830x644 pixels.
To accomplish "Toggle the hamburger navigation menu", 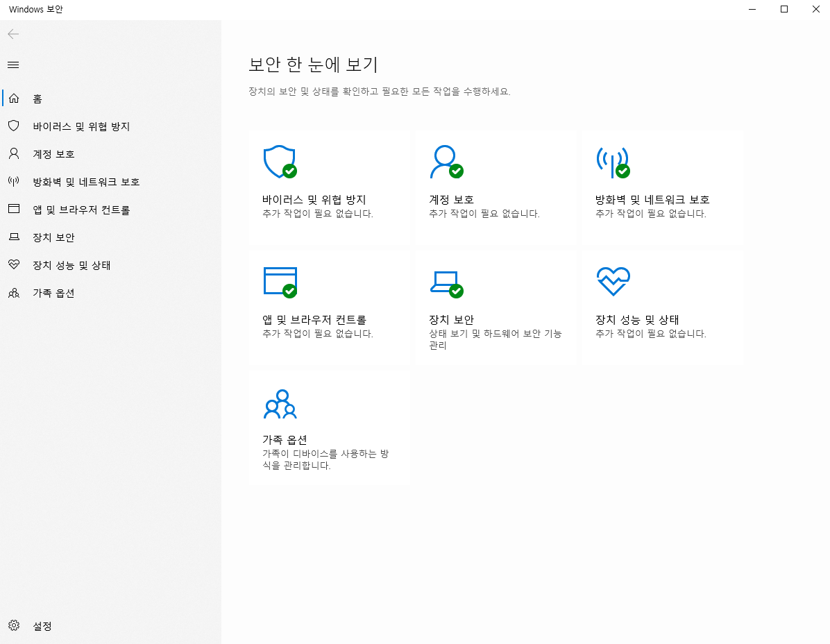I will click(x=13, y=65).
